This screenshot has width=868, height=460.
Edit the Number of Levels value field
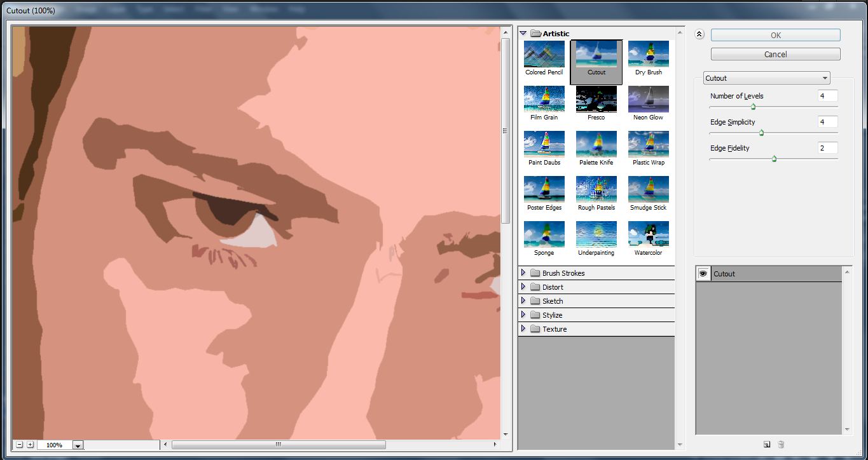click(x=827, y=96)
